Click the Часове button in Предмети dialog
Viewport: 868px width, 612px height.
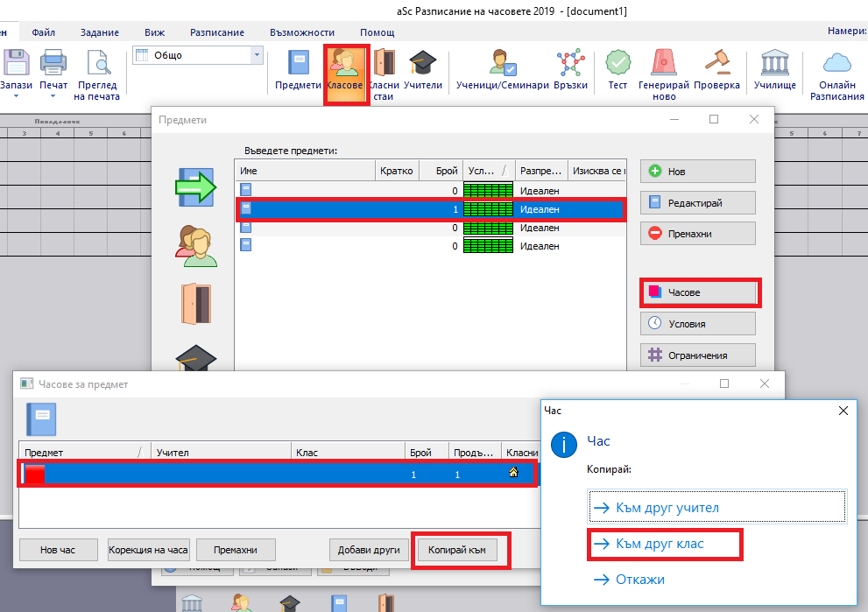tap(698, 292)
